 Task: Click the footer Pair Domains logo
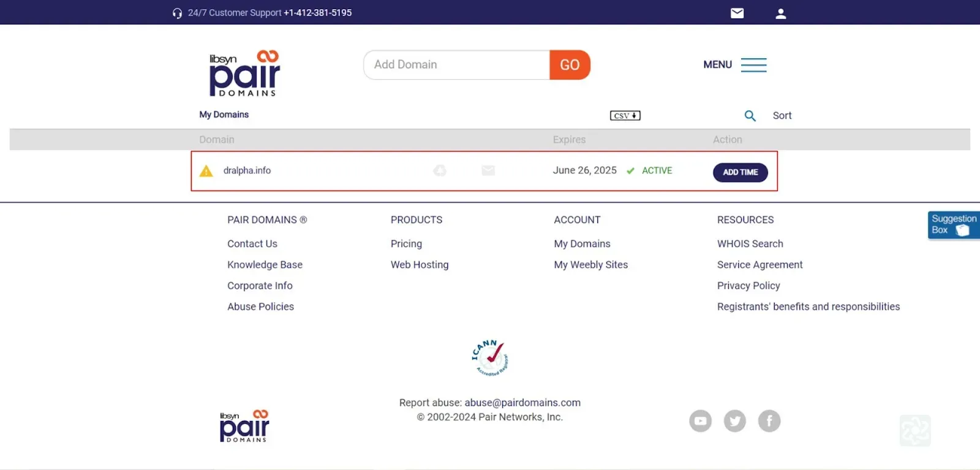(x=244, y=426)
